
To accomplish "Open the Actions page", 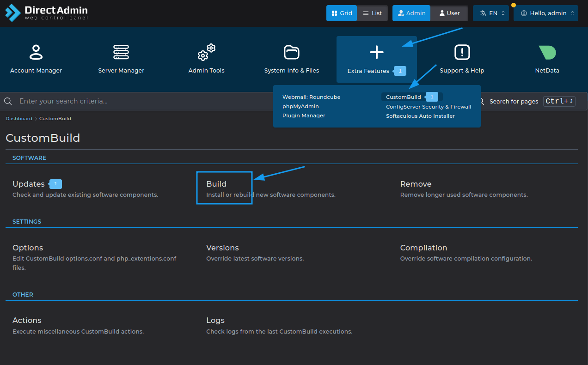I will tap(27, 320).
